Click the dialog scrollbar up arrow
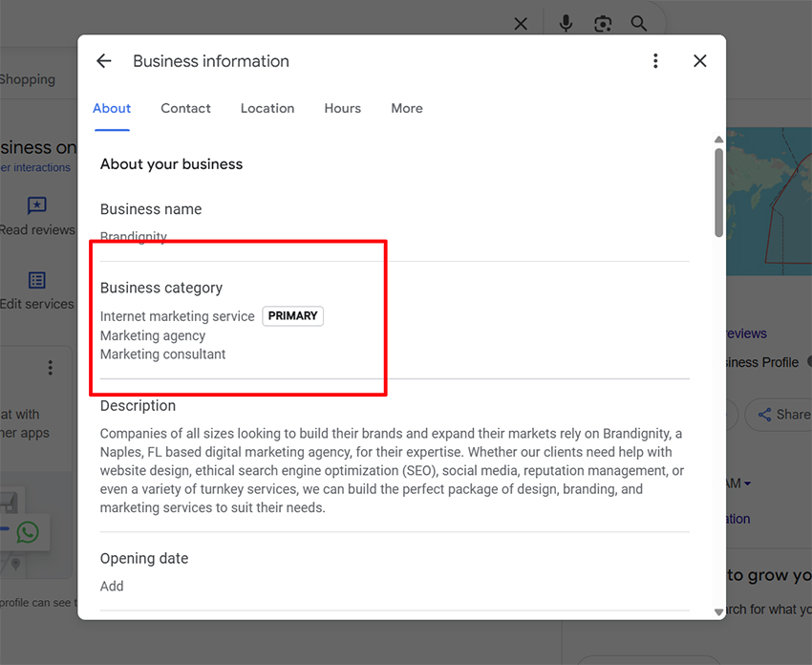812x665 pixels. (718, 140)
